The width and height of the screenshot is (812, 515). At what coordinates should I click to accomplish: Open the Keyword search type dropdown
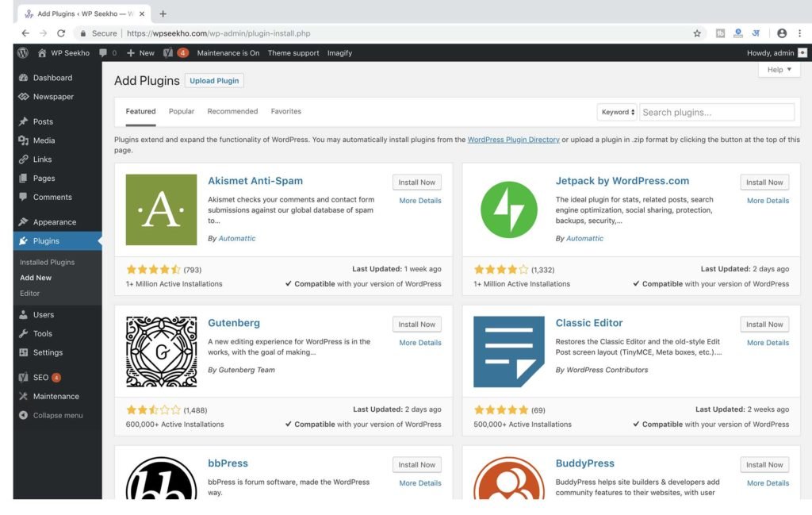pyautogui.click(x=617, y=112)
